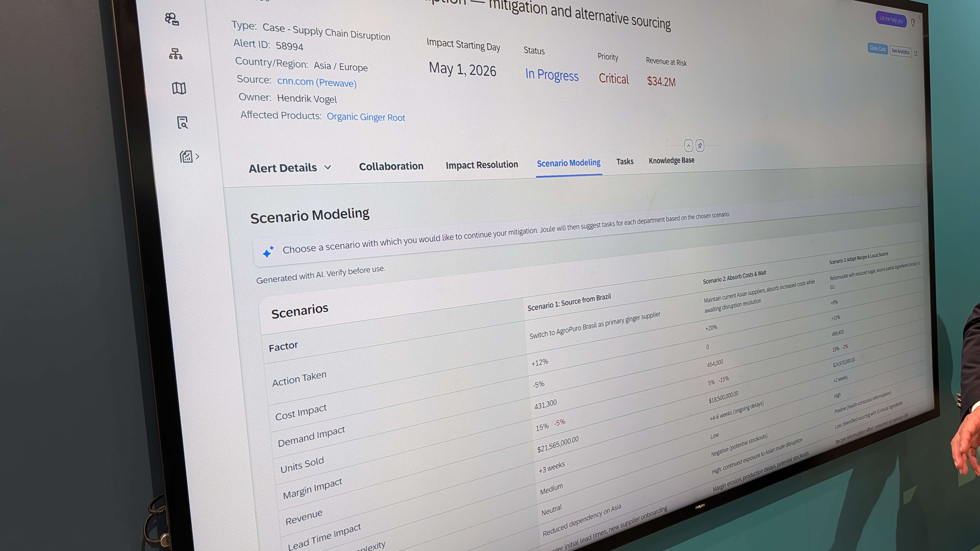Screen dimensions: 980x551
Task: Switch to the Impact Resolution tab
Action: [482, 165]
